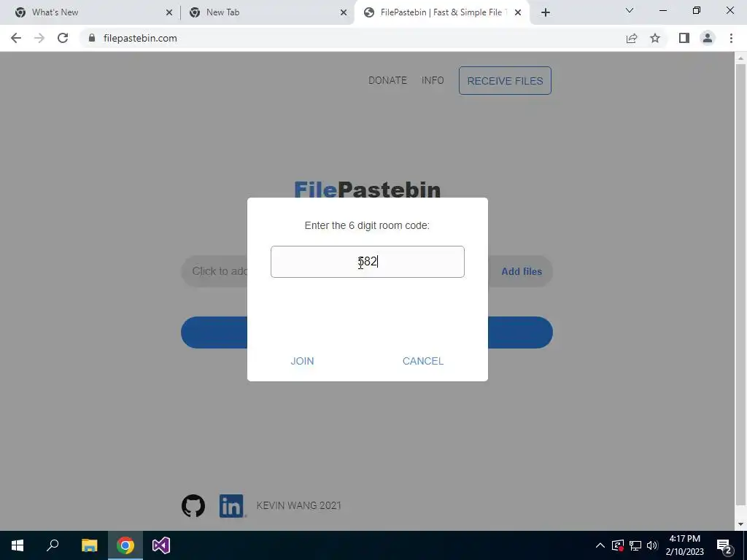Open the LinkedIn icon link
Image resolution: width=747 pixels, height=560 pixels.
pos(231,506)
